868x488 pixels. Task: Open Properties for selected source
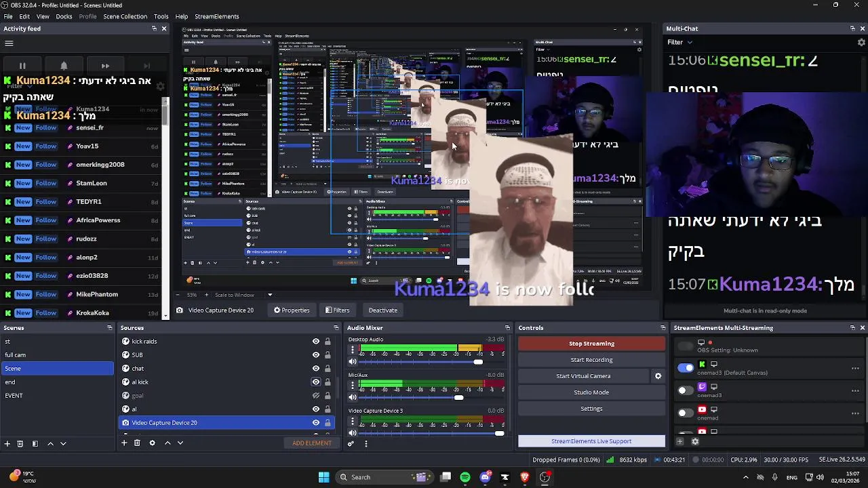point(292,310)
